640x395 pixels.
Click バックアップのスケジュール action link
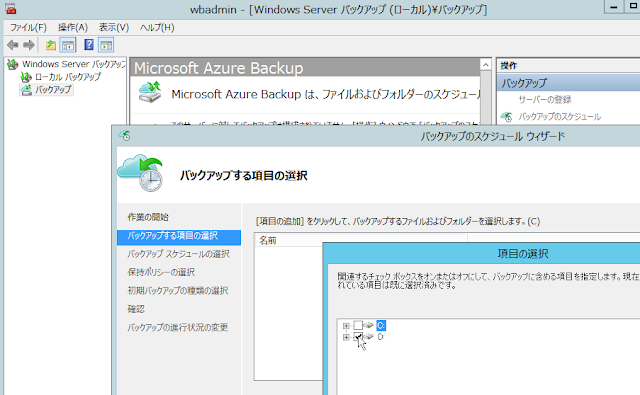560,117
